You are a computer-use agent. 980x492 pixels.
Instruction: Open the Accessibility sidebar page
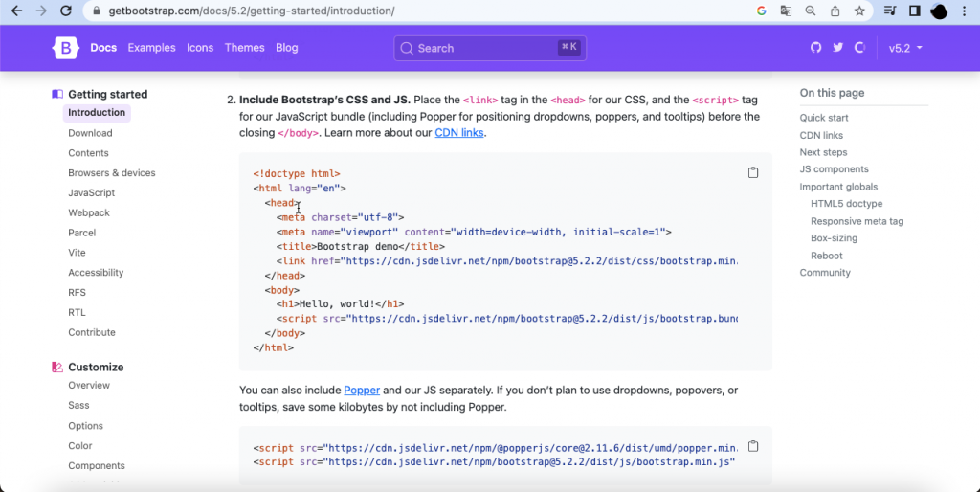96,273
